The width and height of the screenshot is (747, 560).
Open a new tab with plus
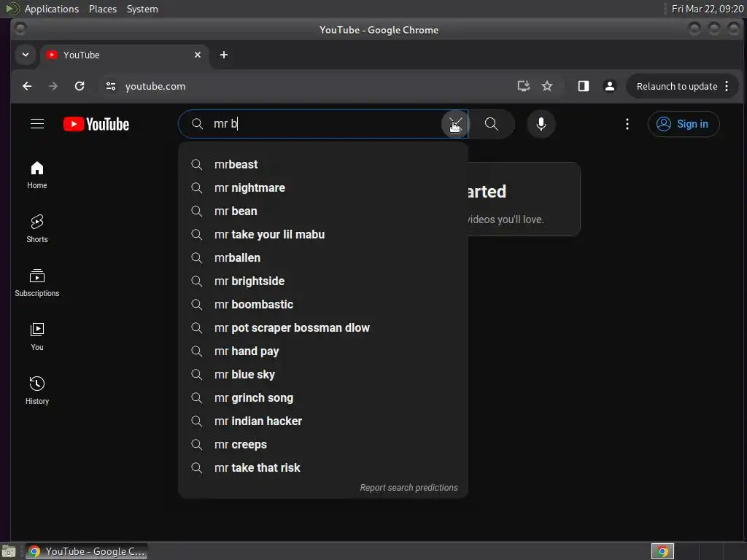click(x=223, y=55)
